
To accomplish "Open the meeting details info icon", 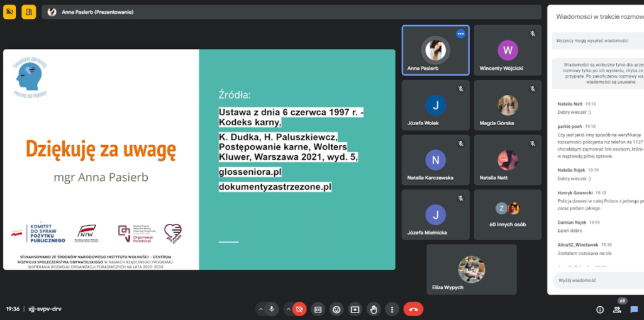I will coord(600,309).
